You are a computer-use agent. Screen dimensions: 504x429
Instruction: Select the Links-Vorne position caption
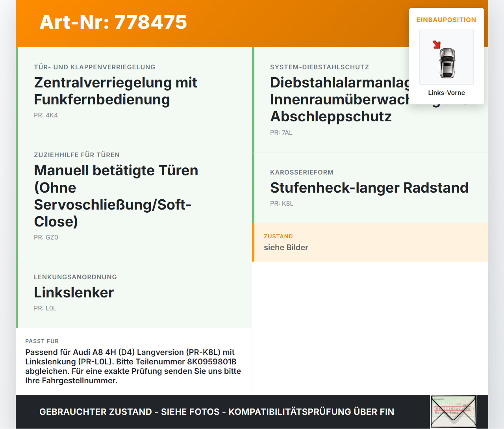447,93
